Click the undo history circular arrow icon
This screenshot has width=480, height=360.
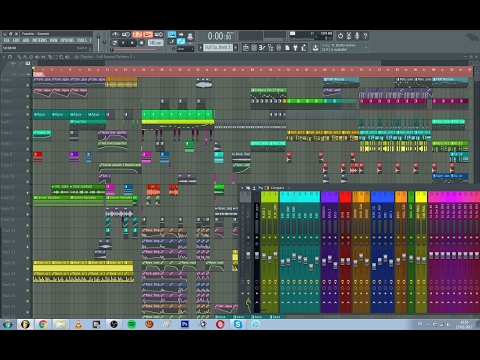340,36
